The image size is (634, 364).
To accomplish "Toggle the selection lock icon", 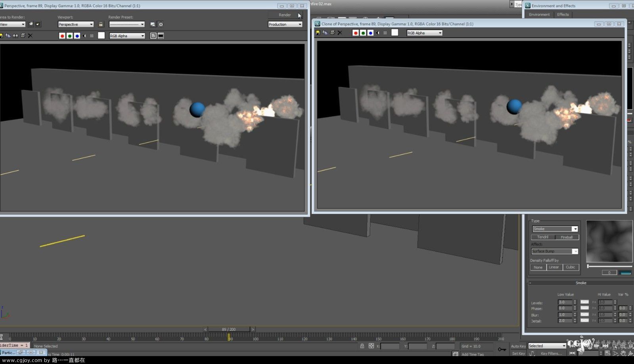I will (x=362, y=346).
